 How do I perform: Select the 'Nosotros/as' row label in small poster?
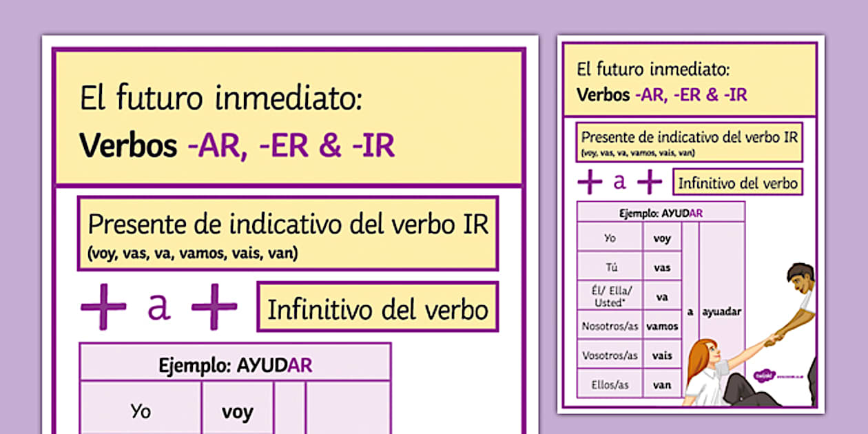610,326
